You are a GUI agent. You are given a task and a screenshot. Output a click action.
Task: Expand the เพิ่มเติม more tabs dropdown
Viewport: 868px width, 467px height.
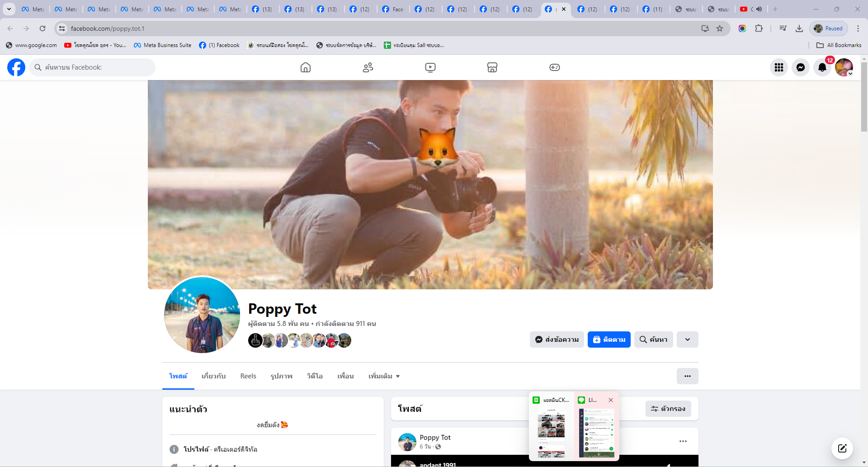click(384, 376)
